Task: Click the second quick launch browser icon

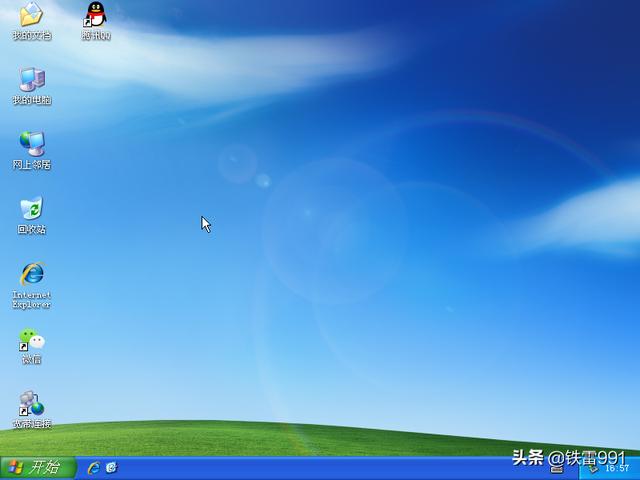Action: [x=111, y=468]
